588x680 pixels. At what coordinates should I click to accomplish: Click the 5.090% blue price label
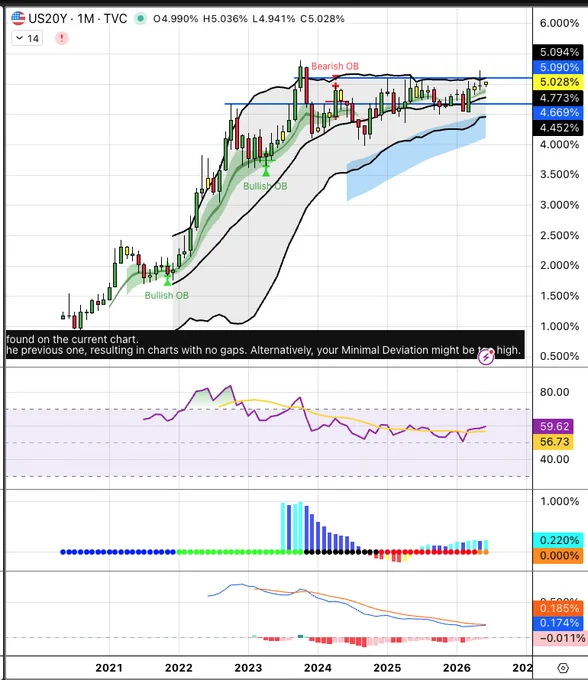pyautogui.click(x=558, y=67)
